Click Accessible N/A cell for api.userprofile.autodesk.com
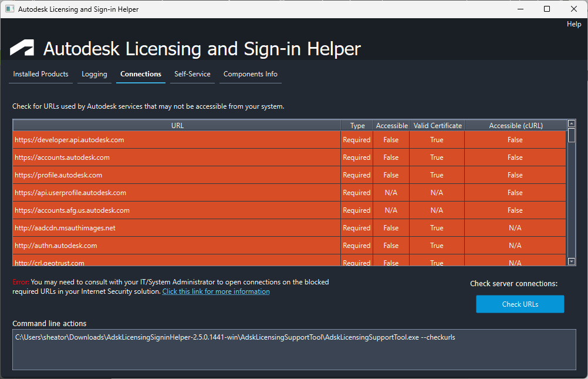The width and height of the screenshot is (588, 379). [391, 193]
